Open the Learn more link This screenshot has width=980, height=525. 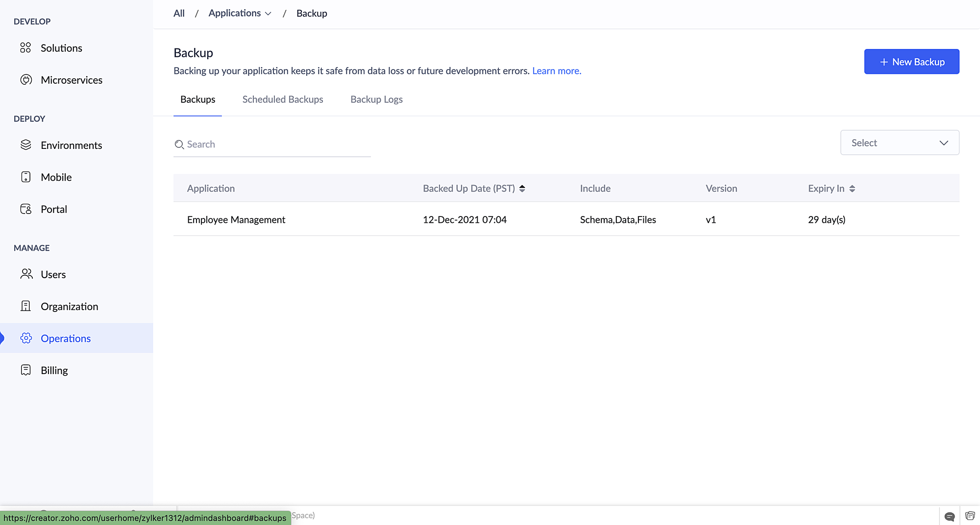point(557,71)
